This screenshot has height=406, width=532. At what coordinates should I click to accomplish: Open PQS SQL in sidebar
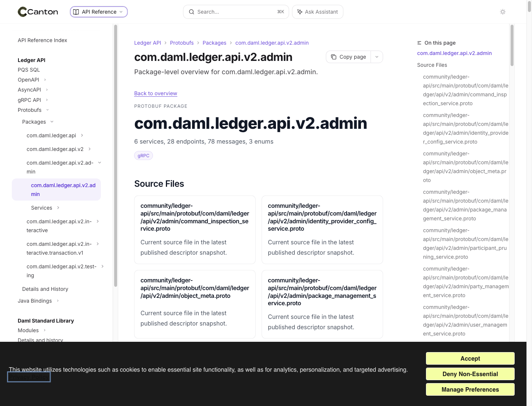click(x=29, y=70)
